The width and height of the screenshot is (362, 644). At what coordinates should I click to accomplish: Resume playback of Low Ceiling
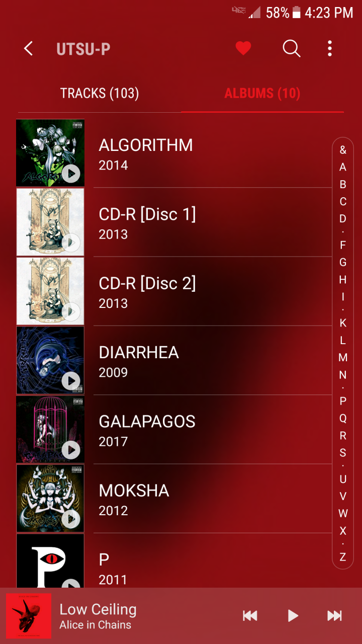pyautogui.click(x=293, y=616)
